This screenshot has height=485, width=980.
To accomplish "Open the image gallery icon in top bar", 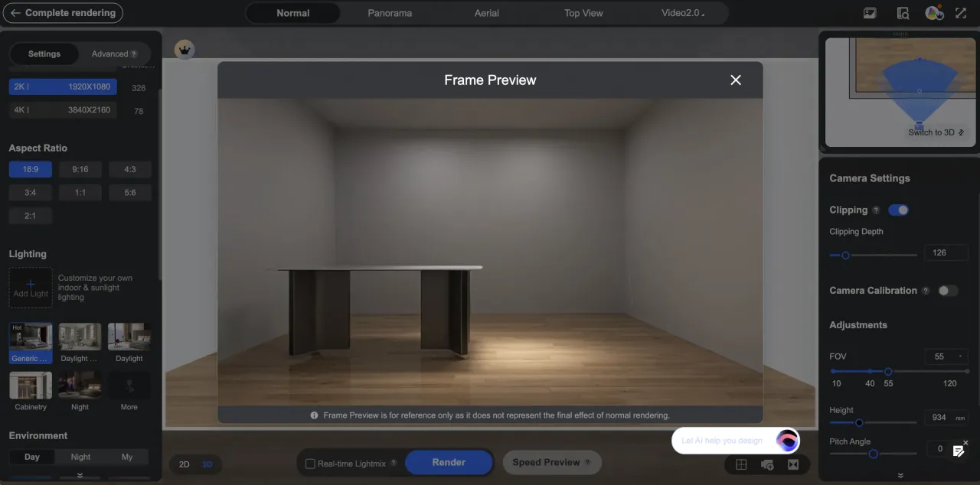I will [870, 13].
